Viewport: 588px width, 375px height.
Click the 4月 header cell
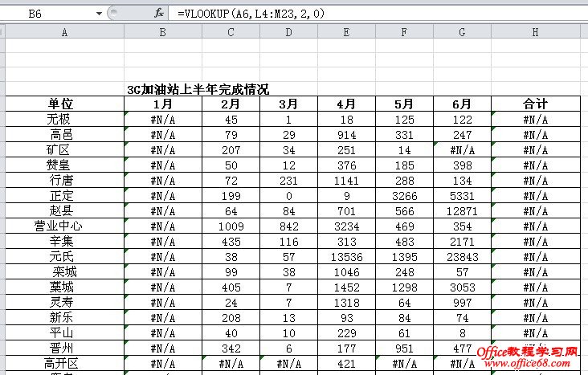pyautogui.click(x=346, y=104)
